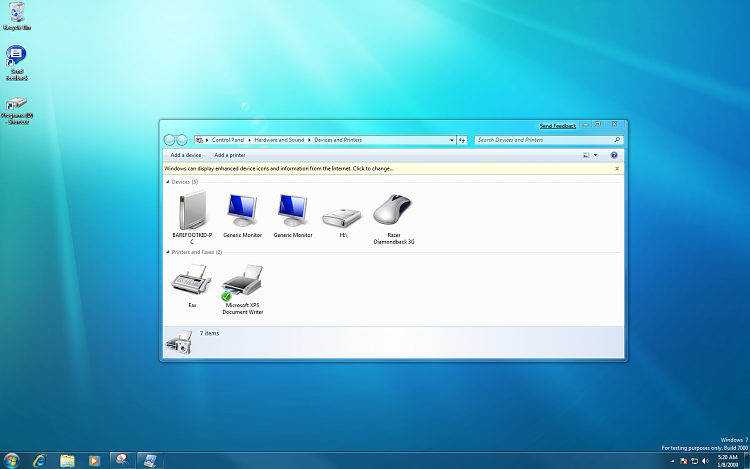Launch Windows Media Player from taskbar
The image size is (750, 469).
(94, 460)
